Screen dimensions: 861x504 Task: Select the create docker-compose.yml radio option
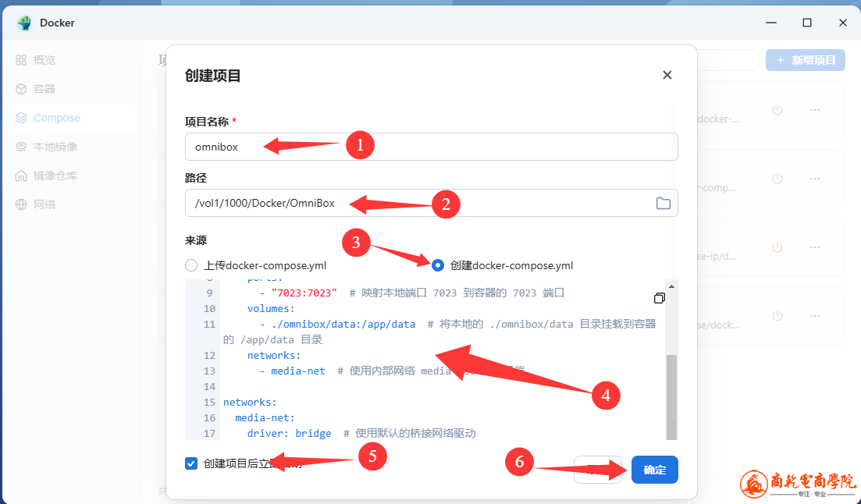[438, 265]
